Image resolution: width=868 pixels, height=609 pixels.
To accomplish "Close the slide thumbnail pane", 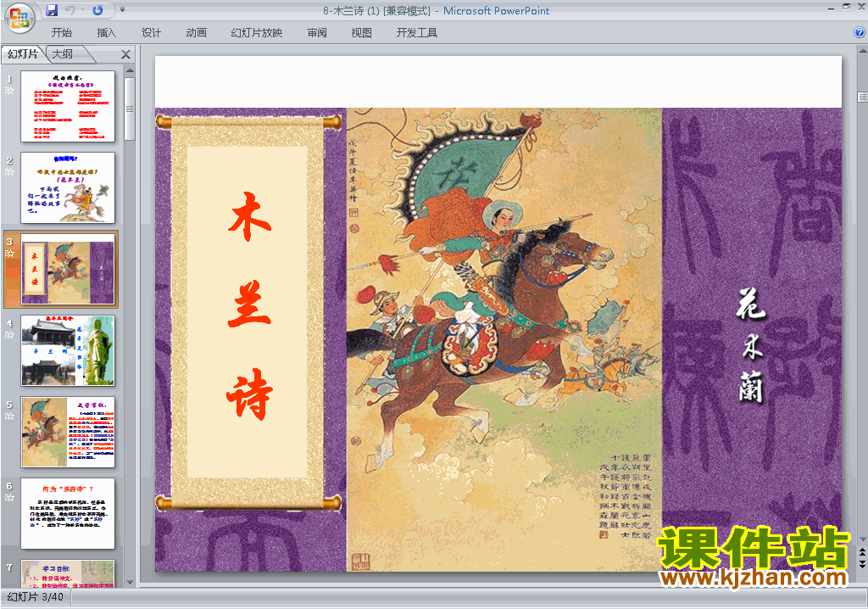I will click(x=125, y=54).
